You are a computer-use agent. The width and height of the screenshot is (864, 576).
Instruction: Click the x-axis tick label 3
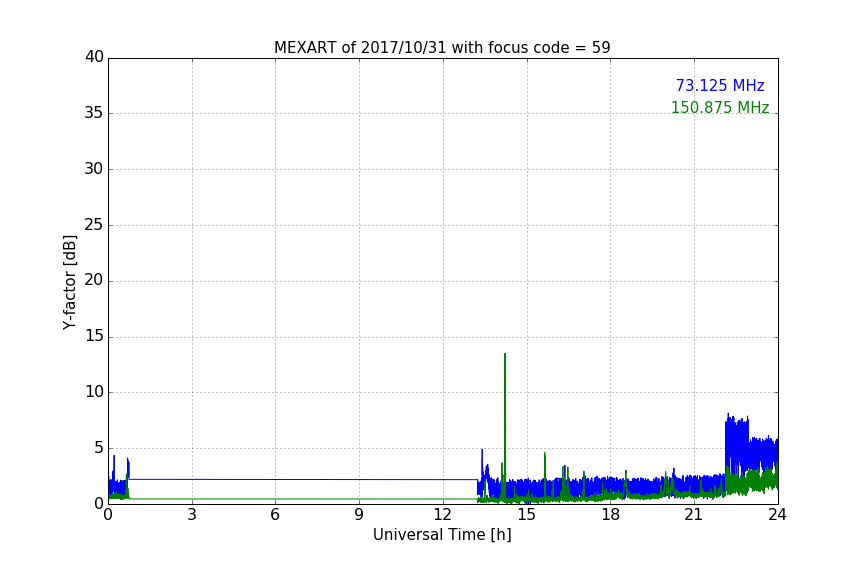coord(192,515)
